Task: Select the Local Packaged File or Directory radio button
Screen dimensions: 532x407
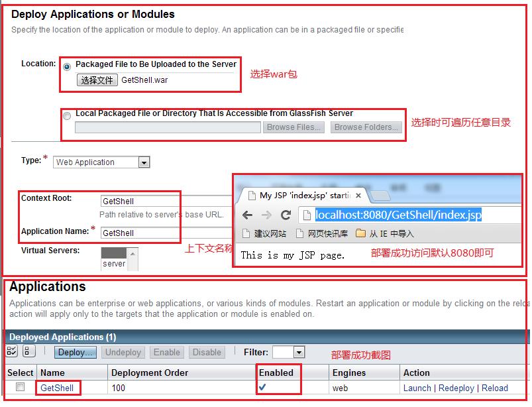Action: click(x=67, y=116)
